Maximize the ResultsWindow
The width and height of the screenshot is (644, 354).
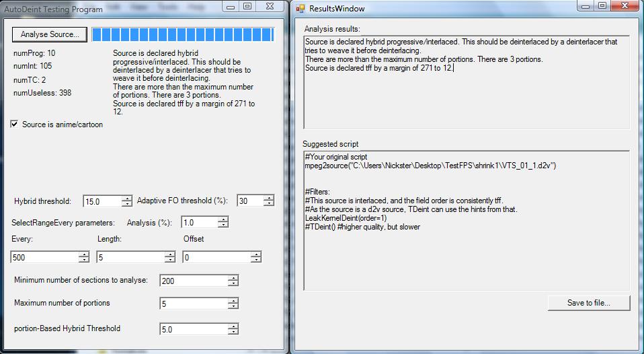(x=602, y=6)
